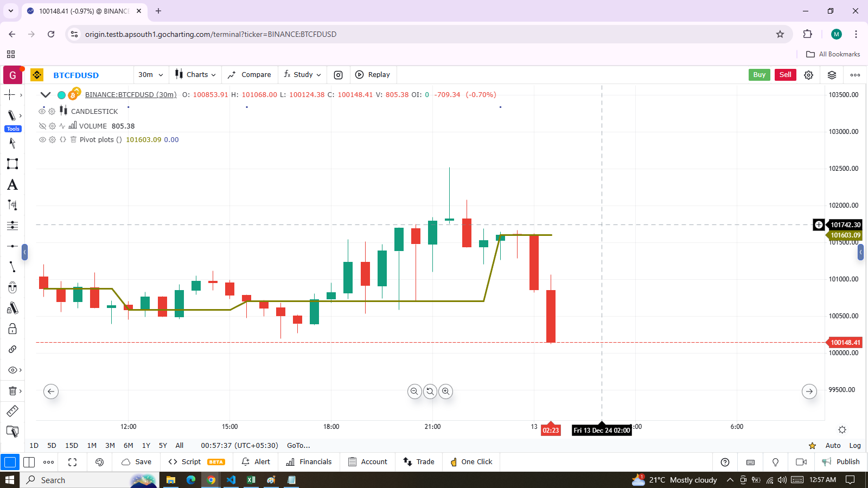The height and width of the screenshot is (488, 868).
Task: Click the screenshot camera icon
Action: click(338, 75)
